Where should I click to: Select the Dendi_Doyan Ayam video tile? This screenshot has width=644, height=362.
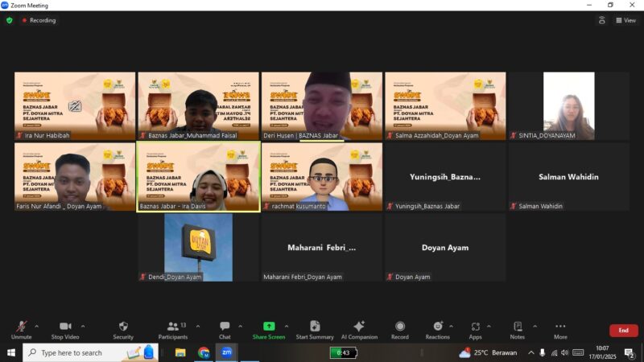pos(198,247)
